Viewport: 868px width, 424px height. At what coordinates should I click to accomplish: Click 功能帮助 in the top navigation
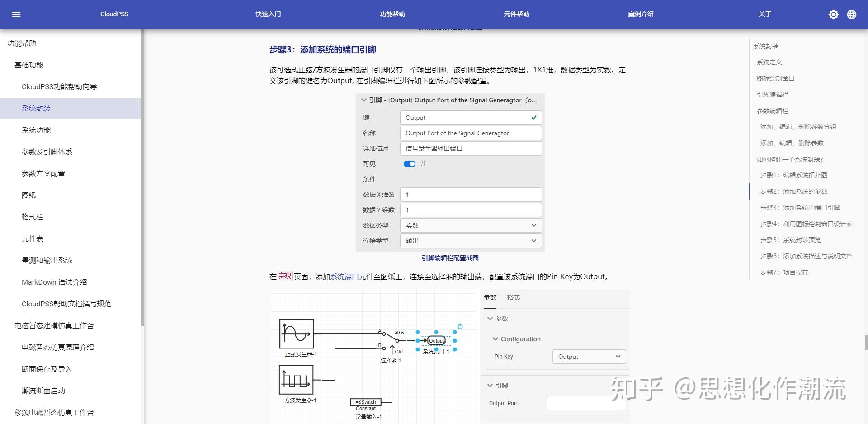coord(392,14)
